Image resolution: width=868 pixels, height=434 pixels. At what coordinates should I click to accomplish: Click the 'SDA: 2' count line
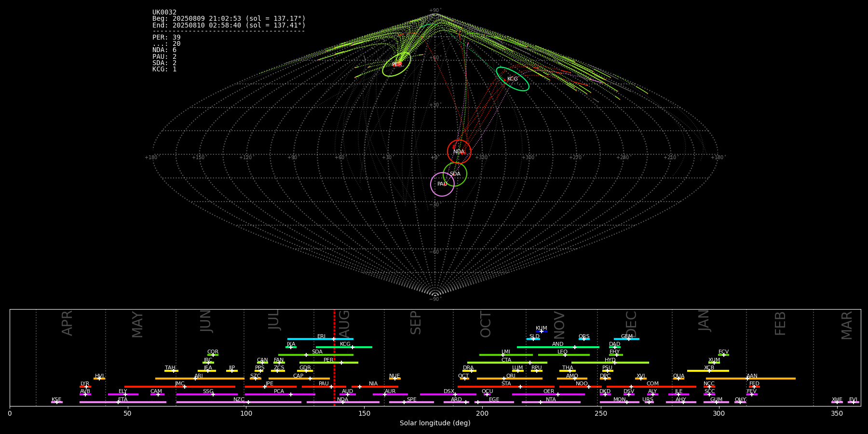[x=164, y=63]
